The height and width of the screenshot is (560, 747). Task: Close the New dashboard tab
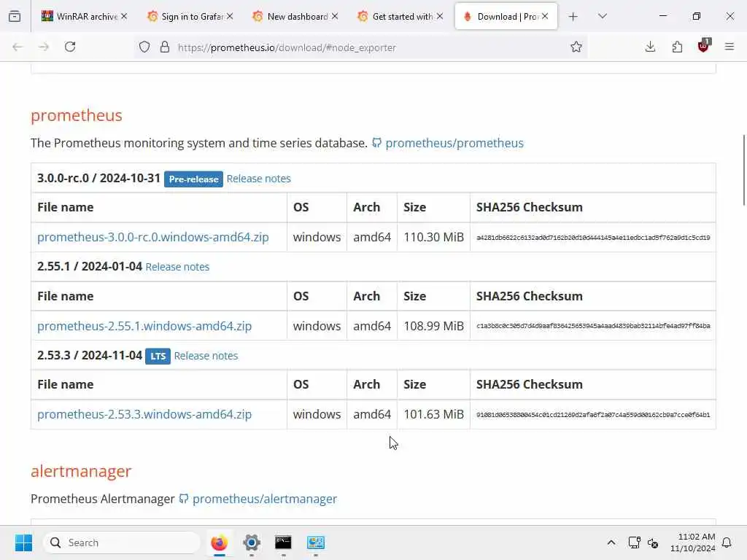(335, 16)
